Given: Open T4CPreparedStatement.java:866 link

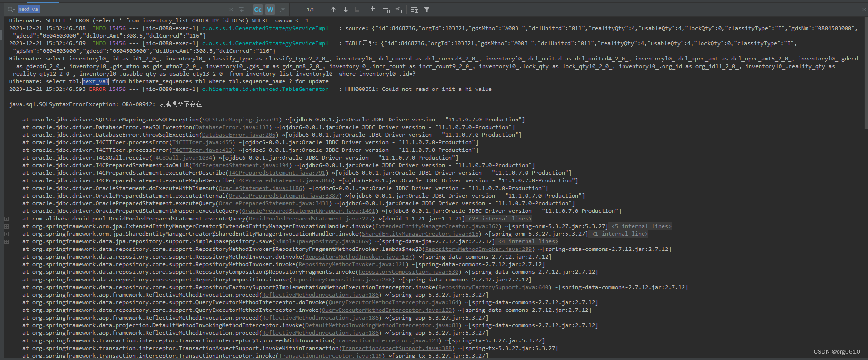Looking at the screenshot, I should pyautogui.click(x=283, y=181).
